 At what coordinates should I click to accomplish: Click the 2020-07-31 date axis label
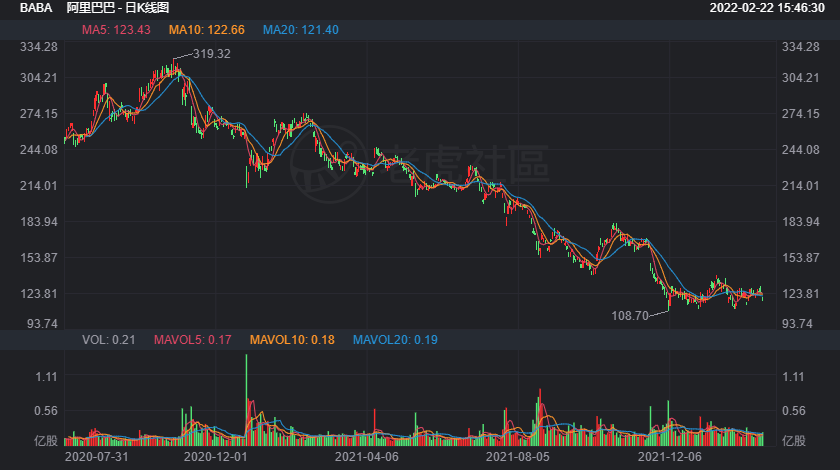[96, 457]
